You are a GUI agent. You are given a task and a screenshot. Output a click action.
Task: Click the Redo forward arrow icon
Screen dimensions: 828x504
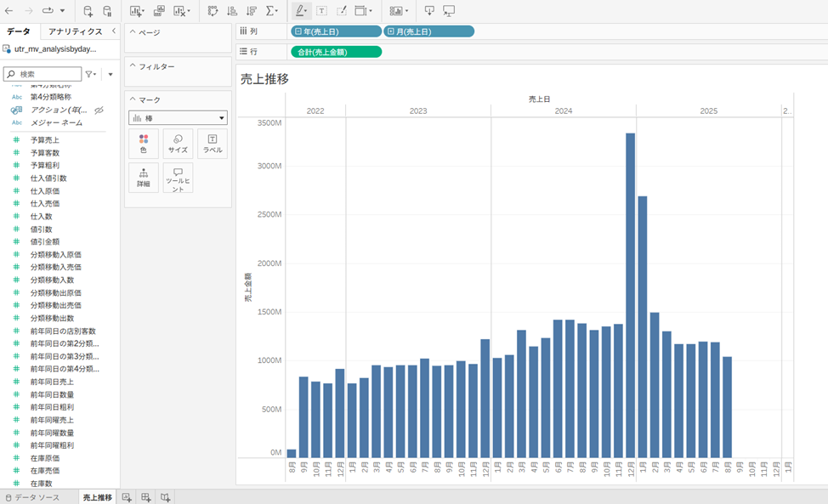29,10
